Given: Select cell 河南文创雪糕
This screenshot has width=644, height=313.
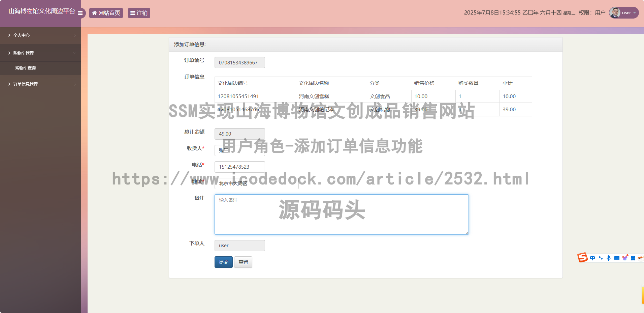Looking at the screenshot, I should tap(331, 96).
